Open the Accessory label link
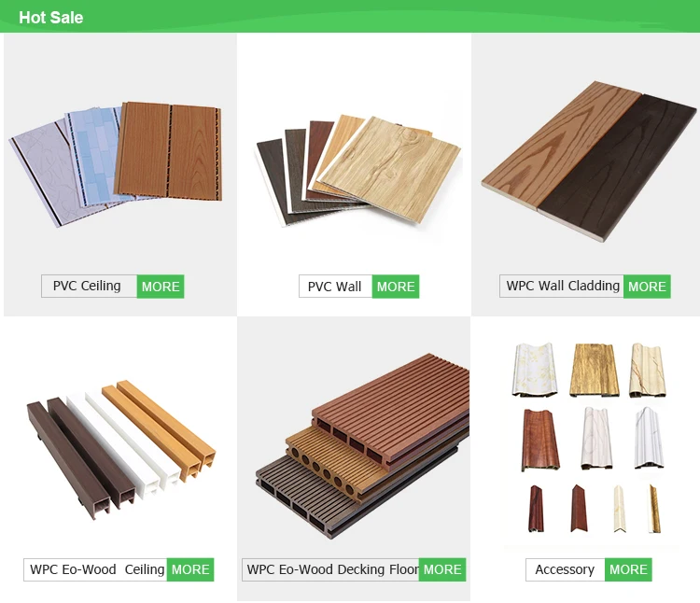This screenshot has width=700, height=603. [x=566, y=569]
